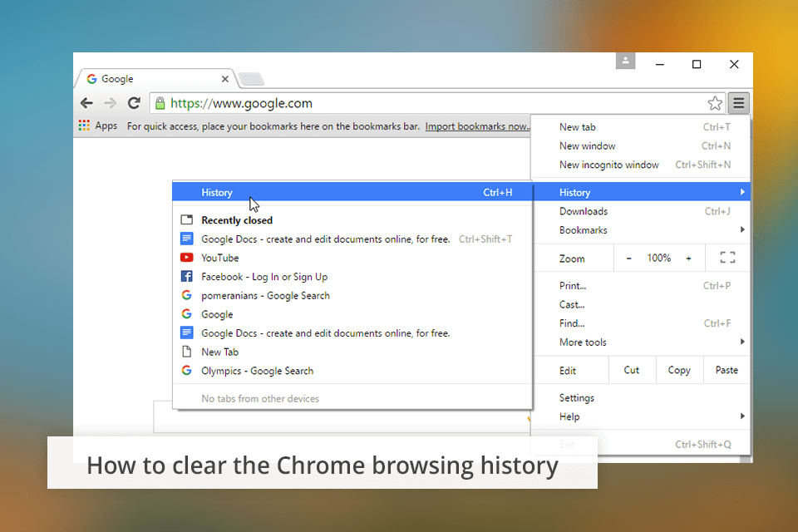Screen dimensions: 798x532
Task: Increase zoom with plus button
Action: pyautogui.click(x=688, y=259)
